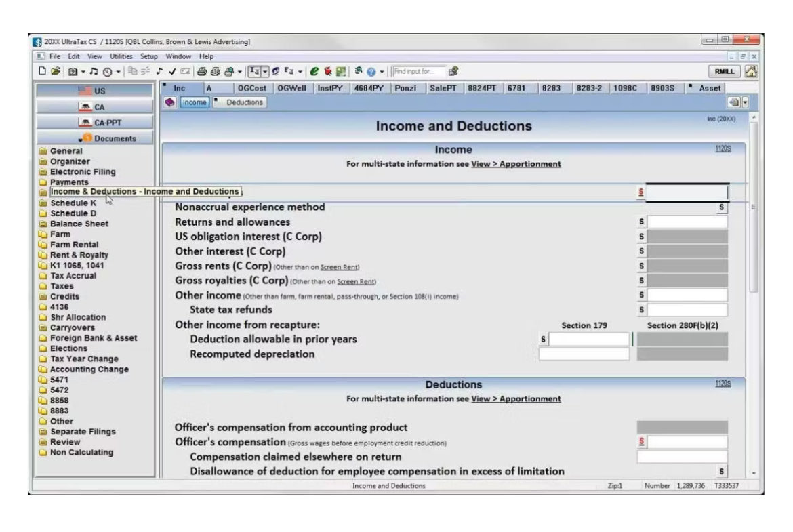Click the Open folder toolbar icon
Viewport: 793px width, 532px height.
pyautogui.click(x=55, y=71)
